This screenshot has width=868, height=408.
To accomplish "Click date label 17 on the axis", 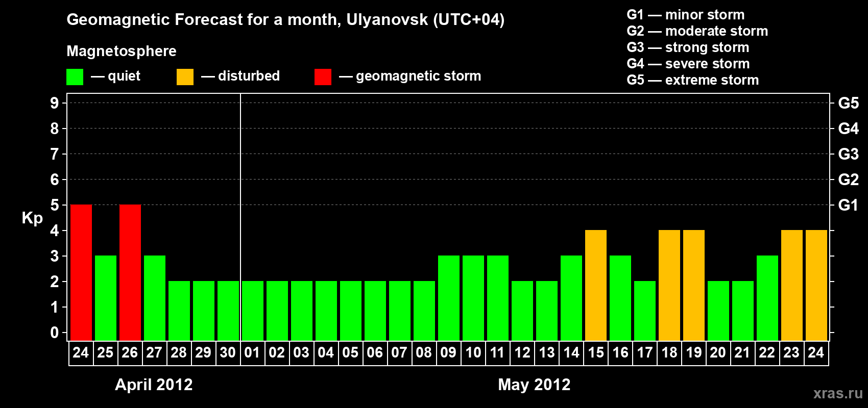I will point(645,352).
